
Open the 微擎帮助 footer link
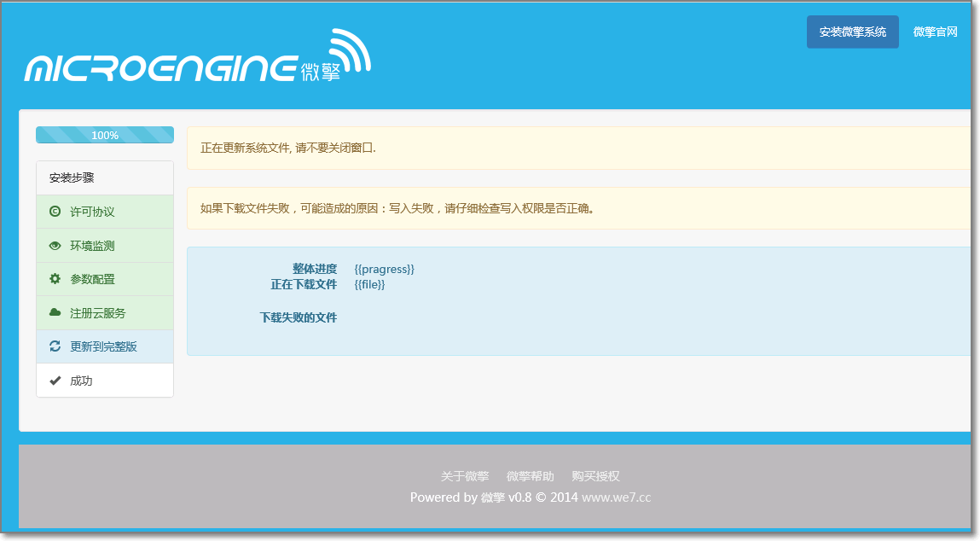coord(530,476)
